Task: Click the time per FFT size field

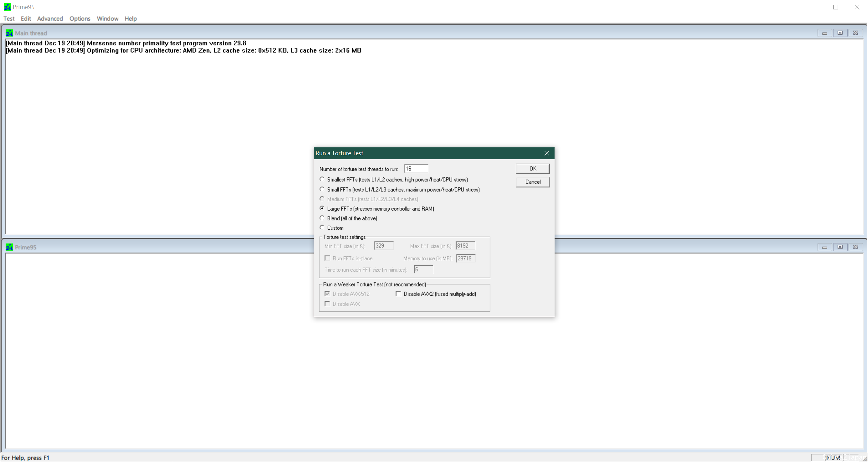Action: coord(423,270)
